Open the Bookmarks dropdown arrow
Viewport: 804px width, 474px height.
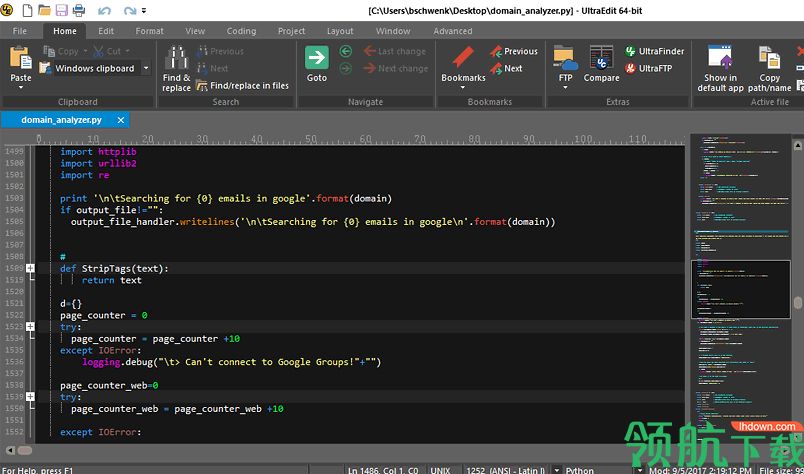463,88
